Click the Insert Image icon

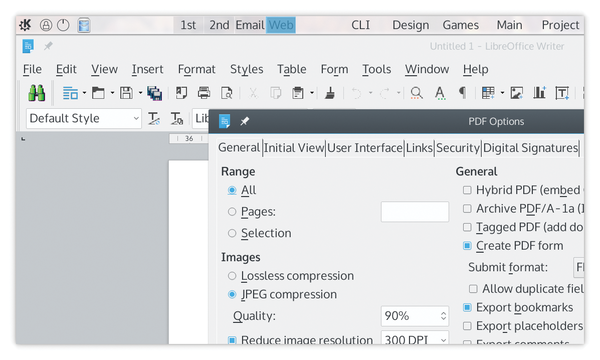(517, 93)
